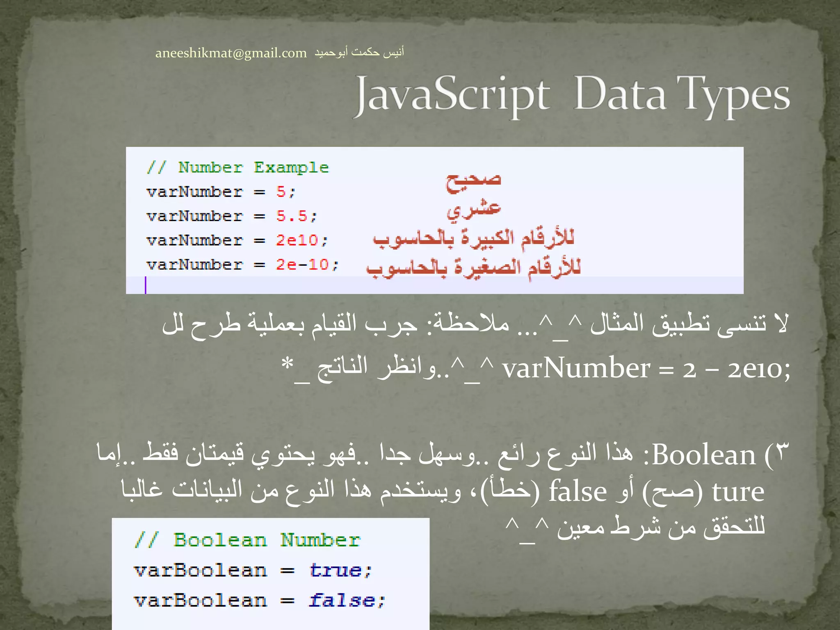Click the 'JavaScript Data Types' title
The image size is (840, 630).
572,96
